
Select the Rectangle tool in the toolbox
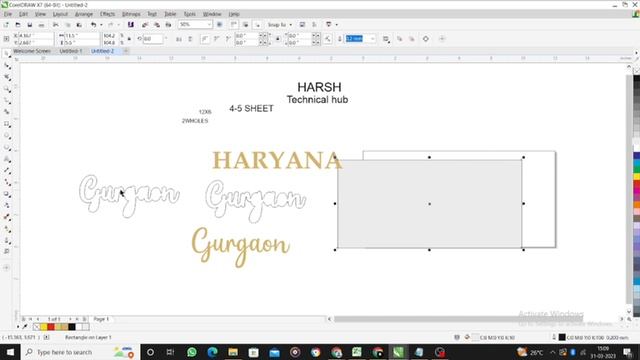[x=7, y=124]
